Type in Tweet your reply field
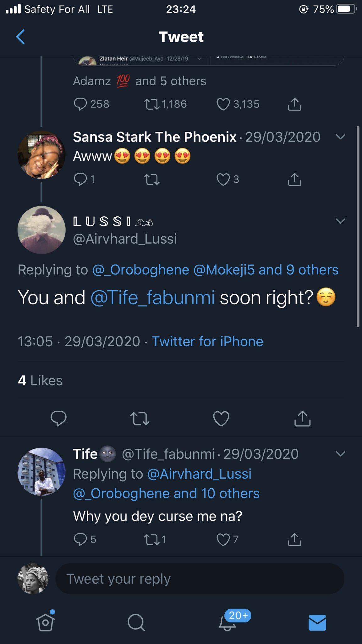This screenshot has width=362, height=644. [200, 579]
